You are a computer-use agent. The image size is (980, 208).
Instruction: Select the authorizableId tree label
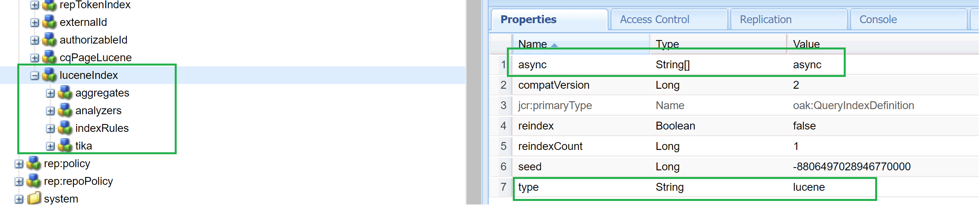(93, 40)
